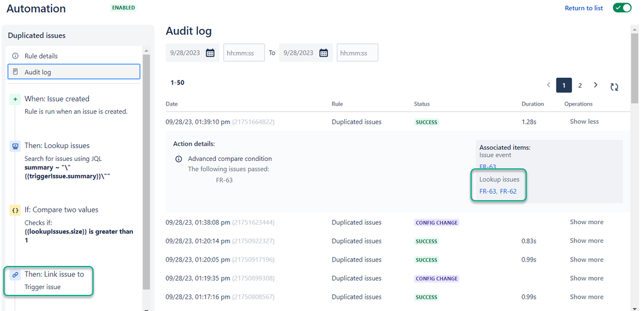Open the end date calendar picker icon
Image resolution: width=644 pixels, height=311 pixels.
324,53
